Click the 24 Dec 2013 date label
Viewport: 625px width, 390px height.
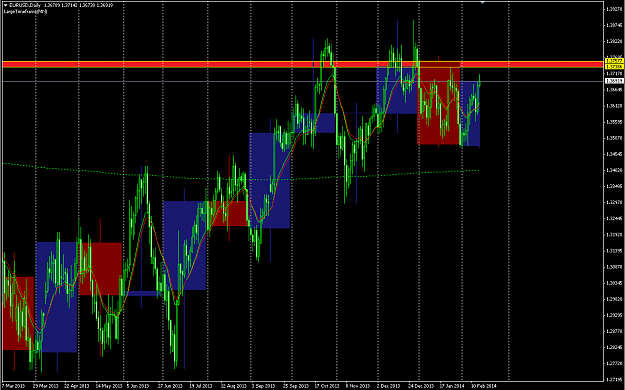[421, 386]
